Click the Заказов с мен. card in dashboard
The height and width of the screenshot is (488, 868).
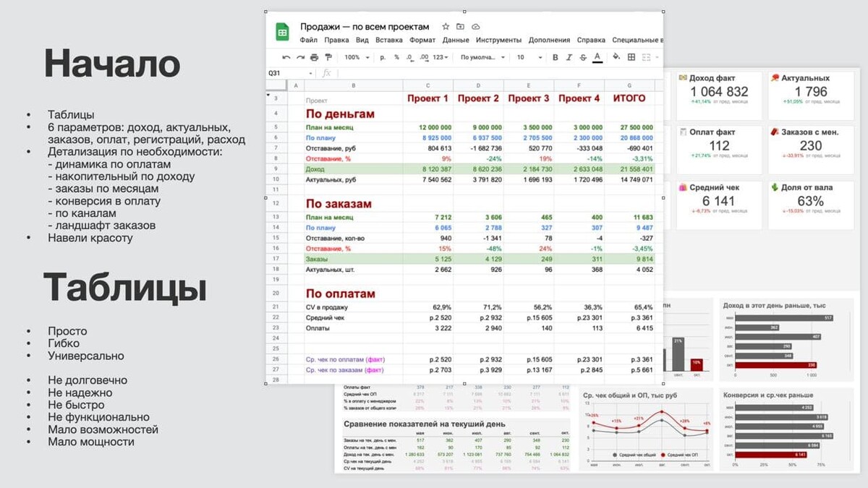[x=810, y=150]
